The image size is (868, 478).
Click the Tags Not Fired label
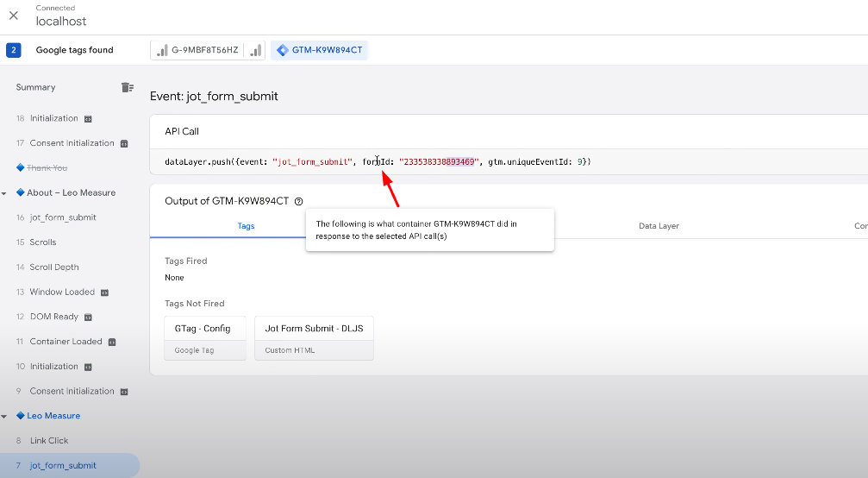(x=194, y=304)
